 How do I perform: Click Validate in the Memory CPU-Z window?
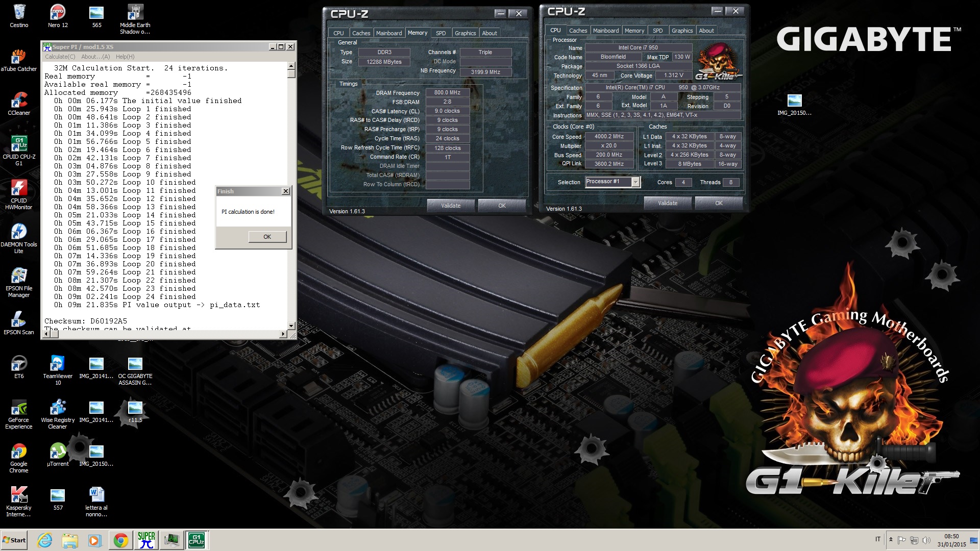click(451, 206)
